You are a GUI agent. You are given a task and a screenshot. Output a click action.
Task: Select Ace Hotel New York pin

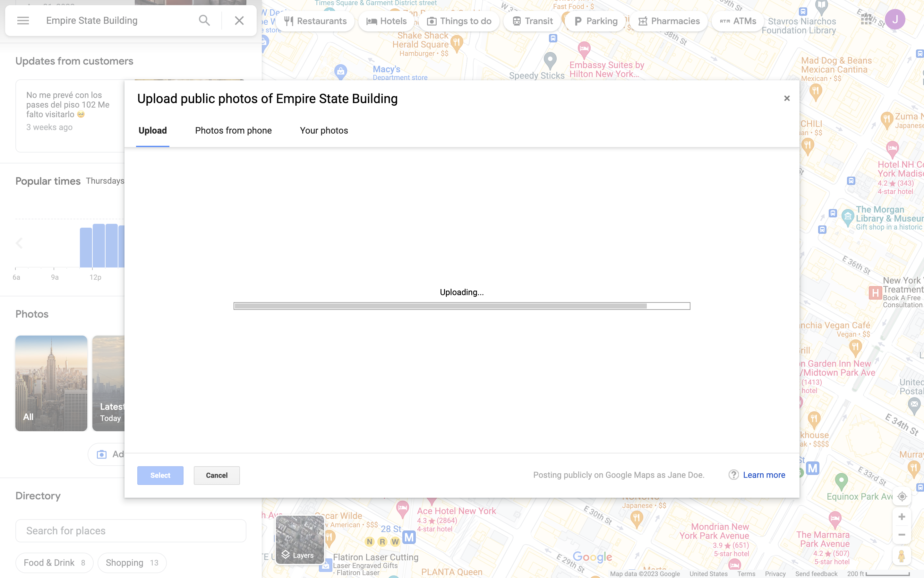pyautogui.click(x=402, y=509)
